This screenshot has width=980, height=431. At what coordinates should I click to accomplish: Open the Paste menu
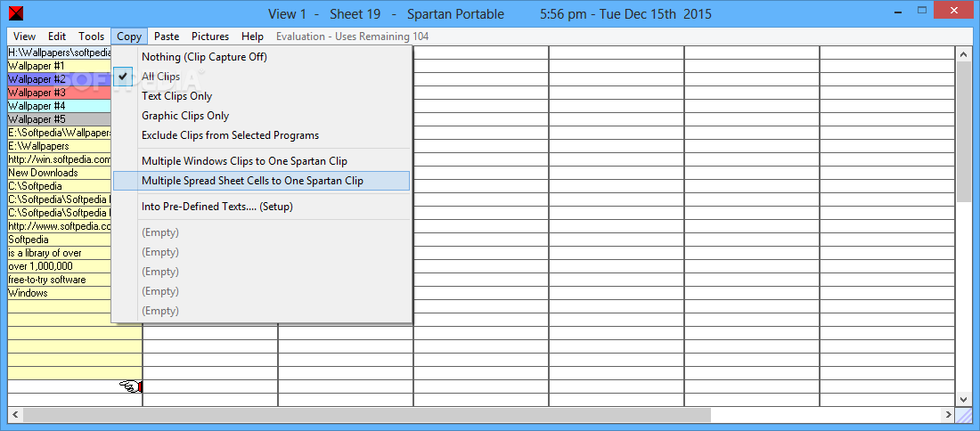(167, 37)
